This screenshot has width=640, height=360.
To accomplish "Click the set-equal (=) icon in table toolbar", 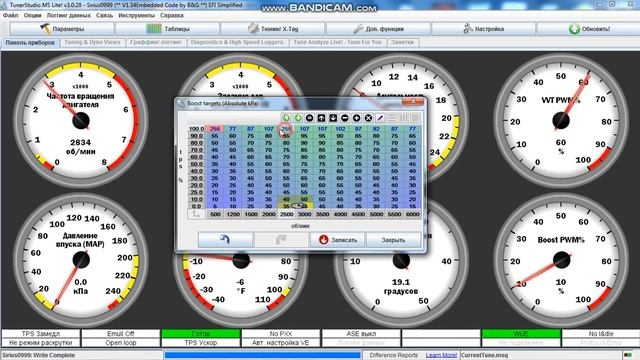I will tap(309, 118).
